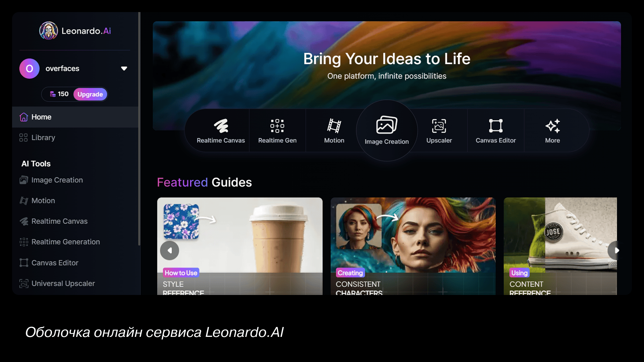Advance featured guides with right arrow
The image size is (644, 362).
click(614, 250)
